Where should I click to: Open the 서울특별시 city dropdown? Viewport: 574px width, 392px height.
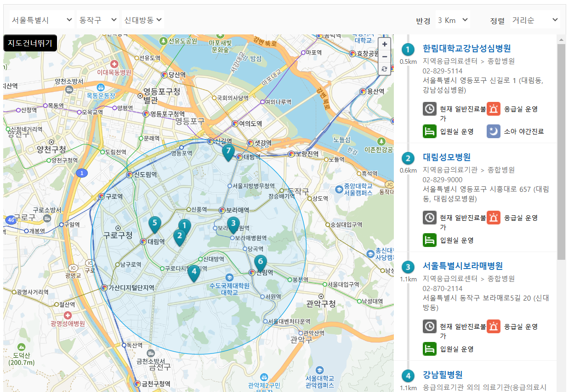click(42, 20)
